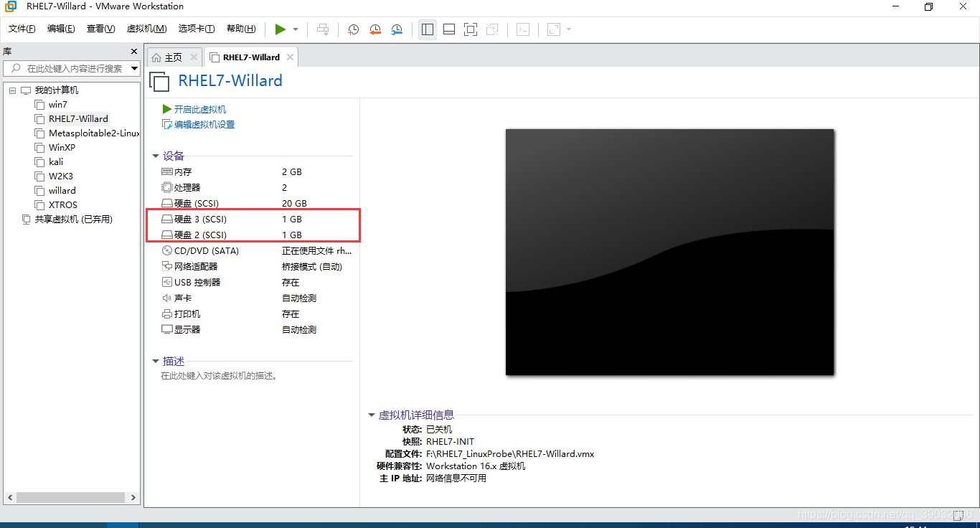980x528 pixels.
Task: Open the 选项卡(T) menu
Action: [197, 29]
